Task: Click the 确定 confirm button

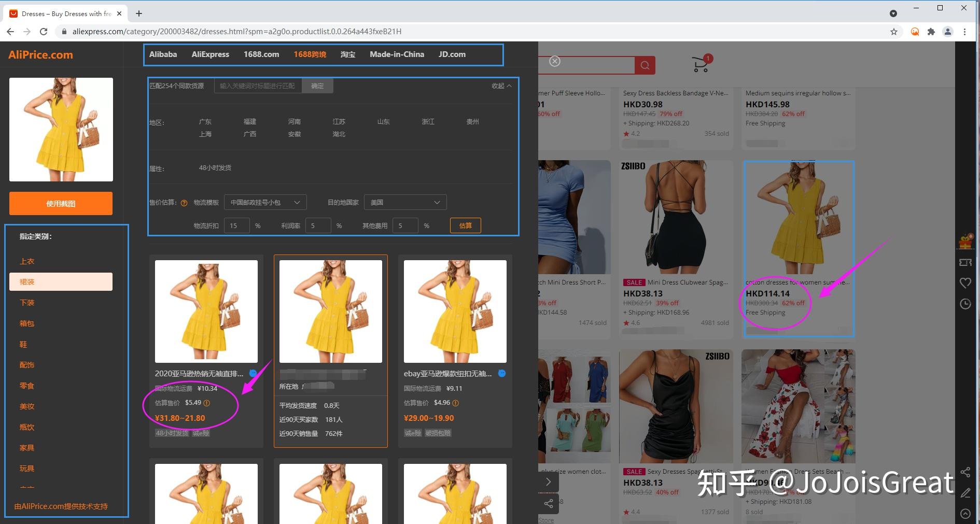Action: tap(317, 86)
